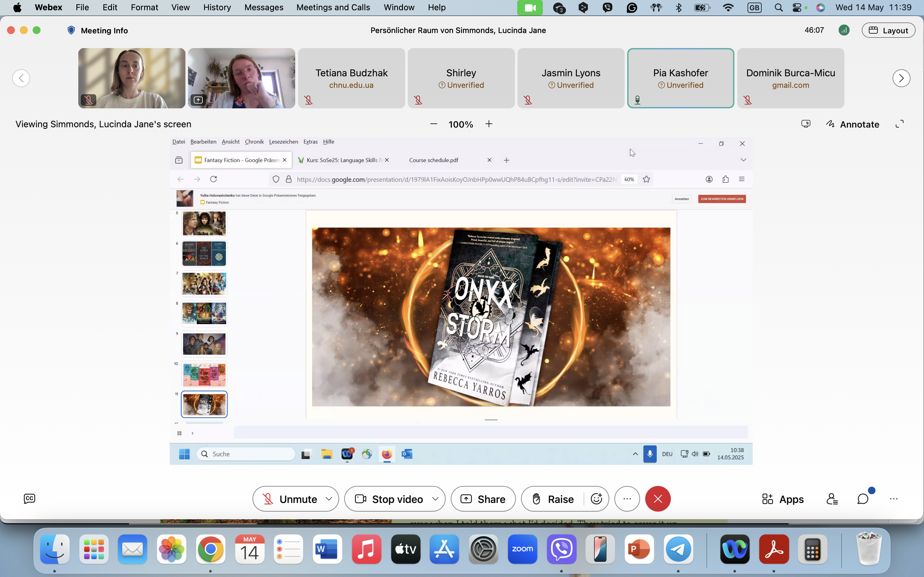The height and width of the screenshot is (577, 924).
Task: Enter full screen view of shared content
Action: pos(900,124)
